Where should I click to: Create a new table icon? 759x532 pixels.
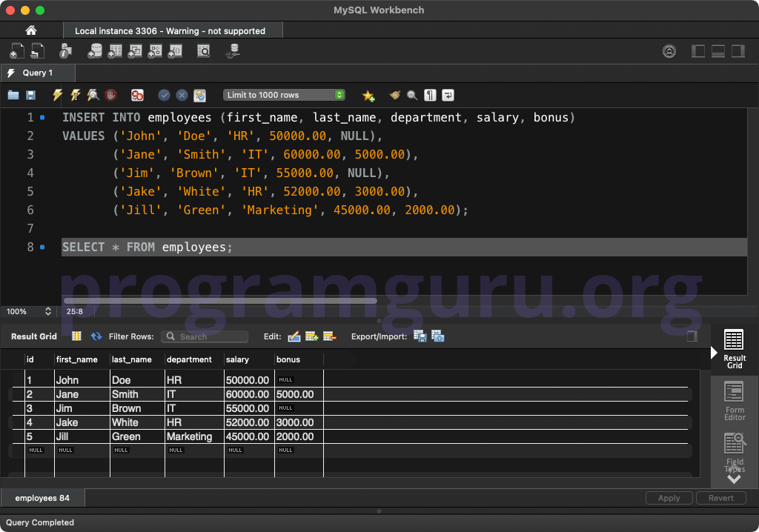[x=115, y=51]
